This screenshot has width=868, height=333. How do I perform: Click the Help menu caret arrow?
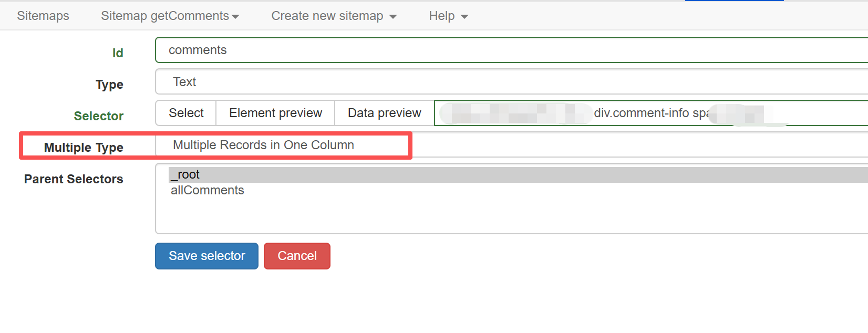click(x=464, y=17)
